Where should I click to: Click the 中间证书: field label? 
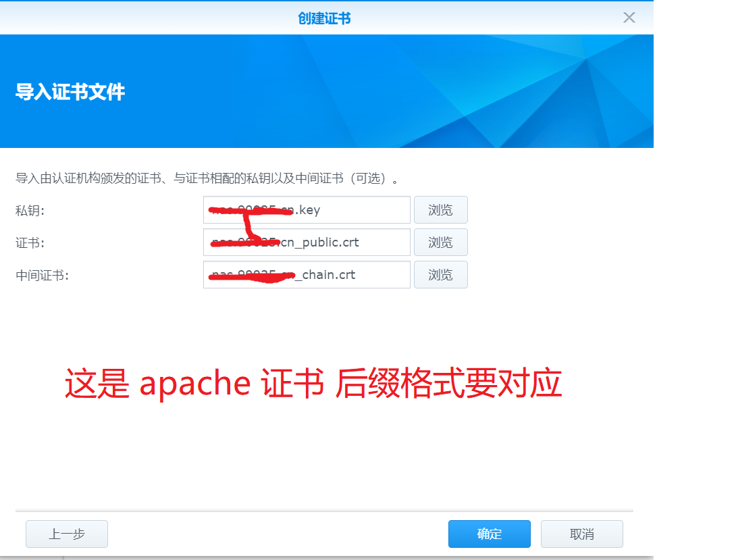click(42, 276)
